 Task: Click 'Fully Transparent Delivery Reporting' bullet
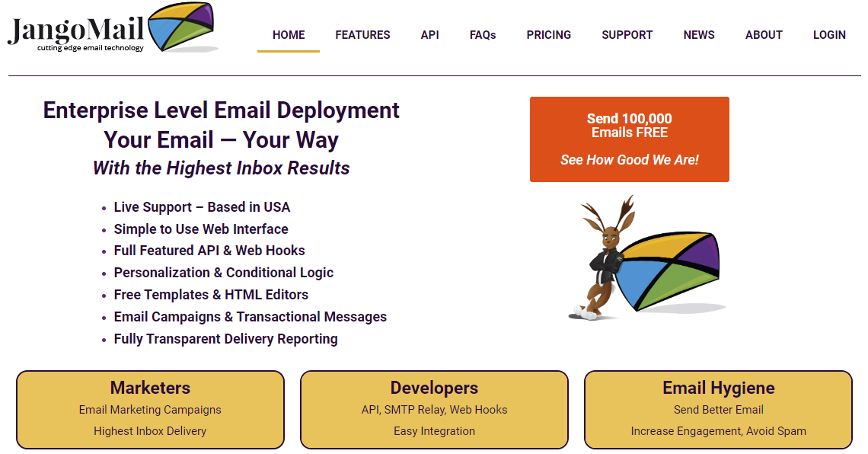pyautogui.click(x=226, y=339)
